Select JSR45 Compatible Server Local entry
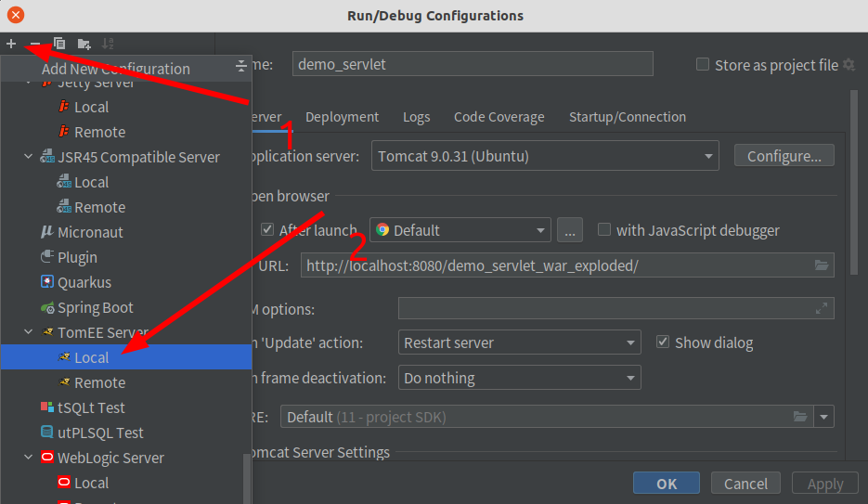Screen dimensions: 868x504 click(x=126, y=182)
